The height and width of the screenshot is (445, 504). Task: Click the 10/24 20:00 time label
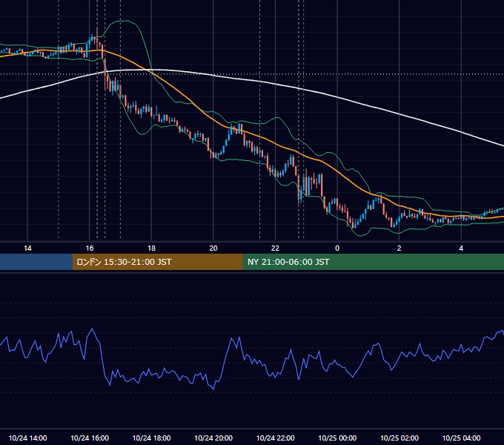click(x=213, y=438)
